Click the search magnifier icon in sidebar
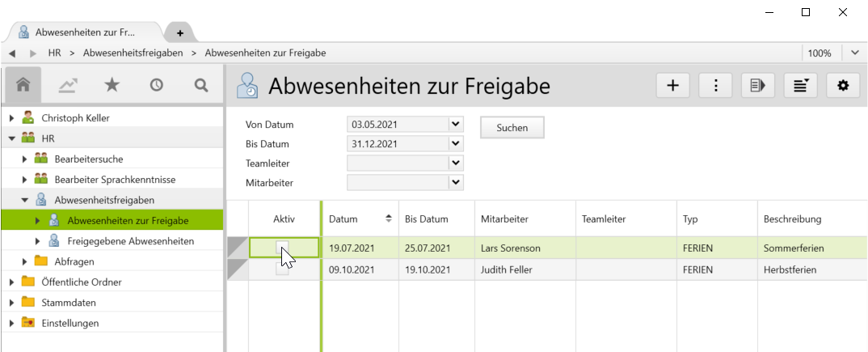The width and height of the screenshot is (868, 352). click(201, 85)
